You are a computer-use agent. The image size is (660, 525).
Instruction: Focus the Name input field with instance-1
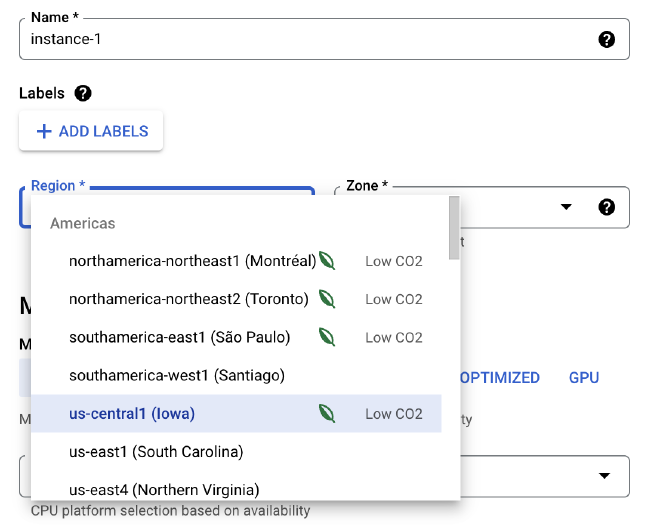(x=324, y=39)
